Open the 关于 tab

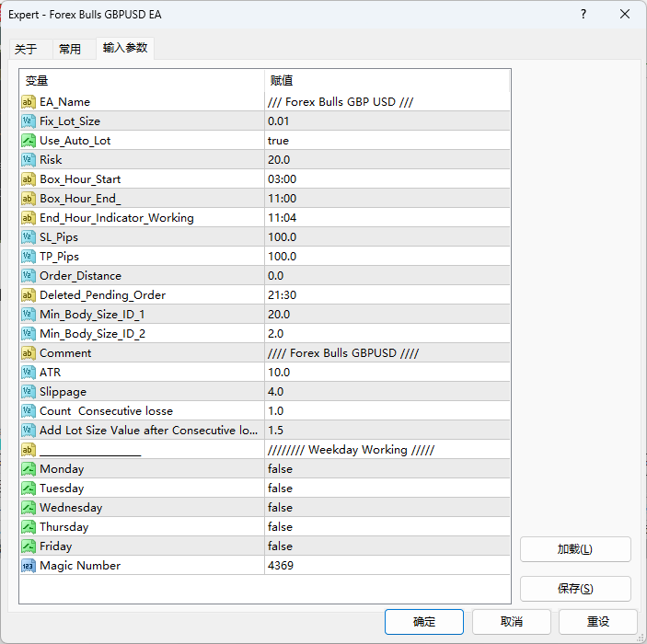[27, 50]
